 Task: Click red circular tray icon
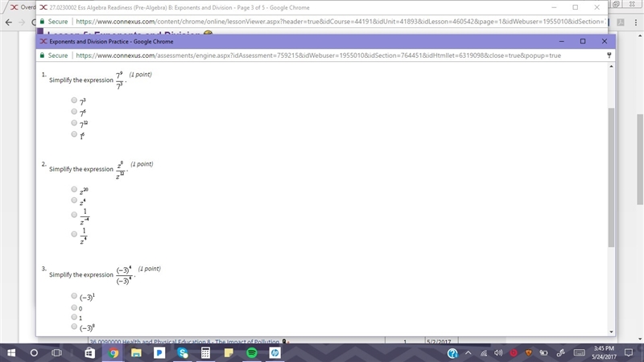514,353
